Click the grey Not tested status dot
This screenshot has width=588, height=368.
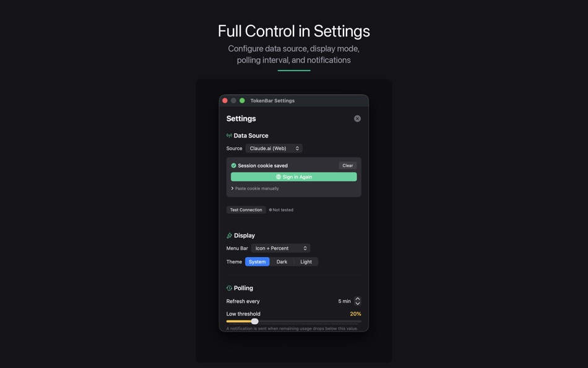click(x=270, y=210)
